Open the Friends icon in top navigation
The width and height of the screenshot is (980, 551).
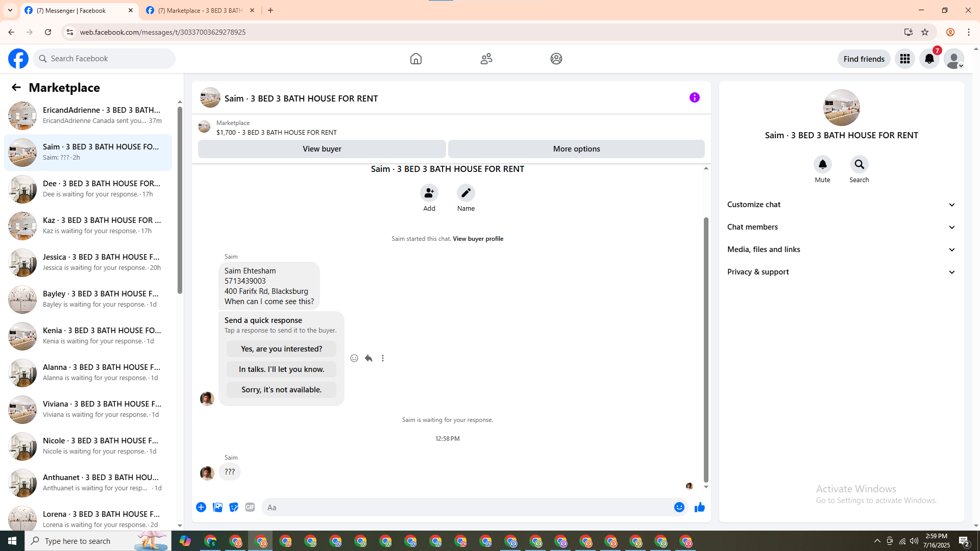pyautogui.click(x=486, y=59)
